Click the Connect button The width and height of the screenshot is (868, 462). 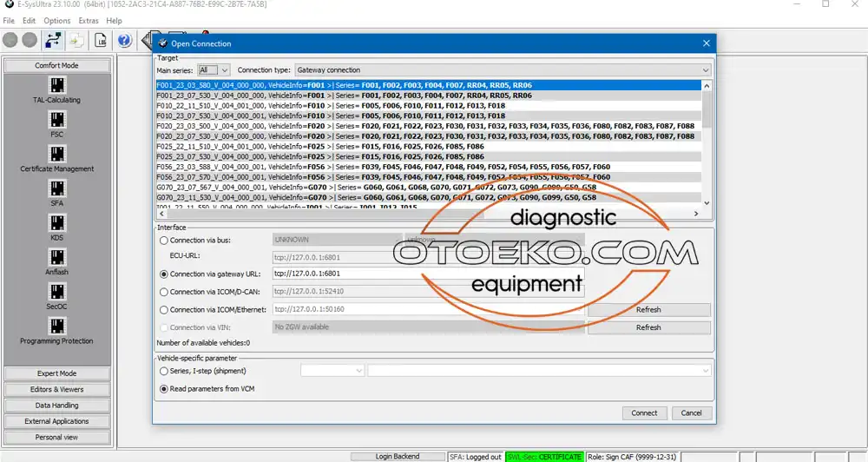644,413
